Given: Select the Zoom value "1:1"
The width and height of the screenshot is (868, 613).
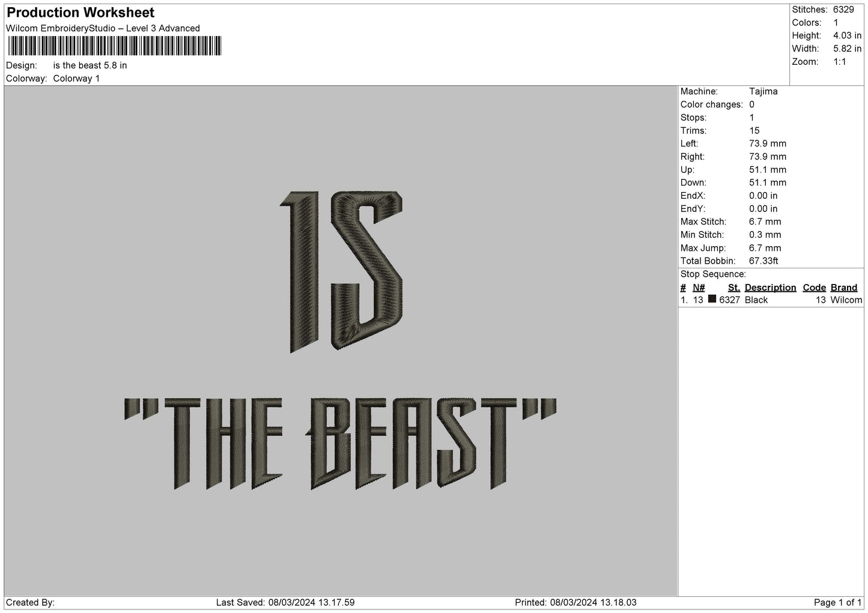Looking at the screenshot, I should tap(839, 62).
